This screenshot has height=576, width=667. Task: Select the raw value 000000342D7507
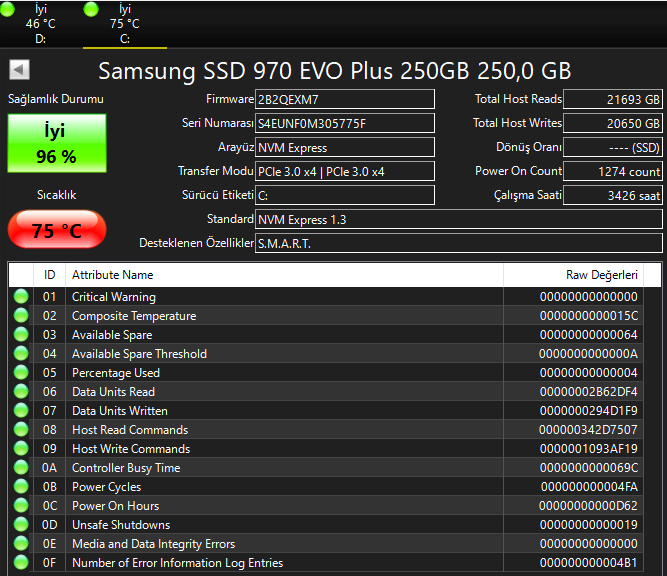(x=588, y=430)
